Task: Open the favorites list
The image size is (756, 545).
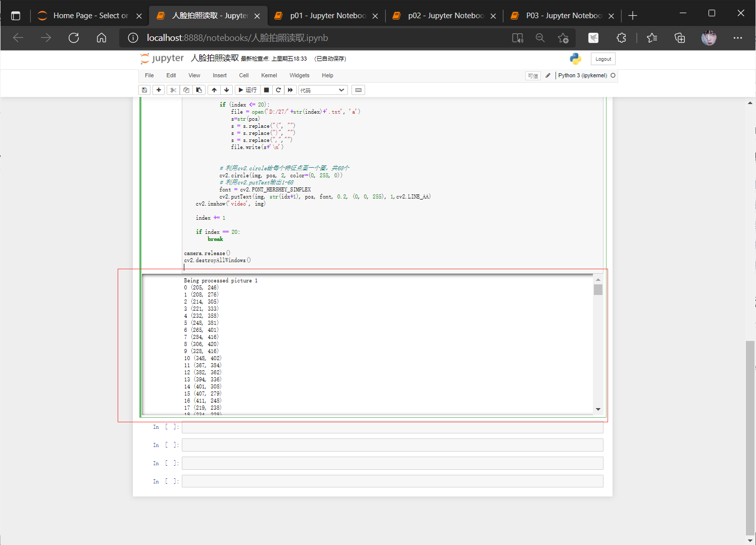Action: point(652,38)
